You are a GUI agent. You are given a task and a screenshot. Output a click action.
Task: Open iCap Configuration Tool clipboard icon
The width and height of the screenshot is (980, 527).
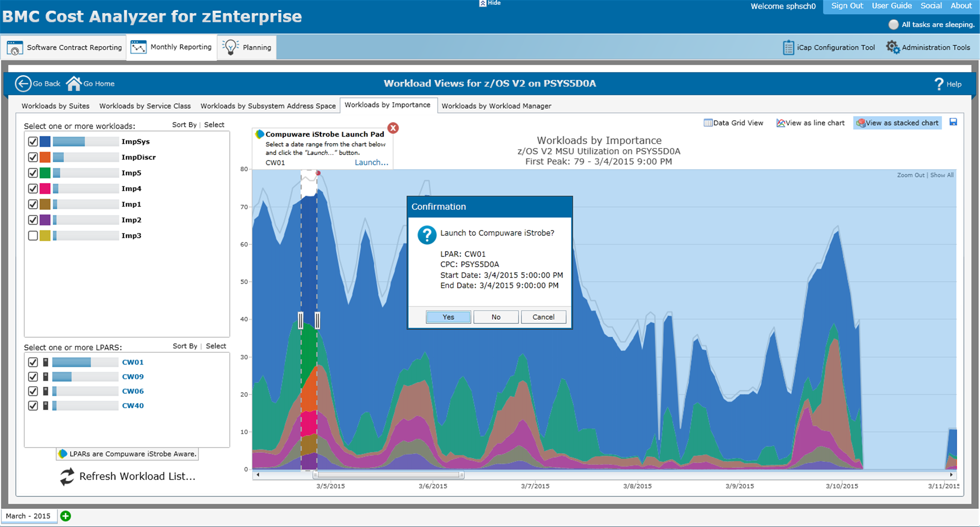[x=788, y=48]
